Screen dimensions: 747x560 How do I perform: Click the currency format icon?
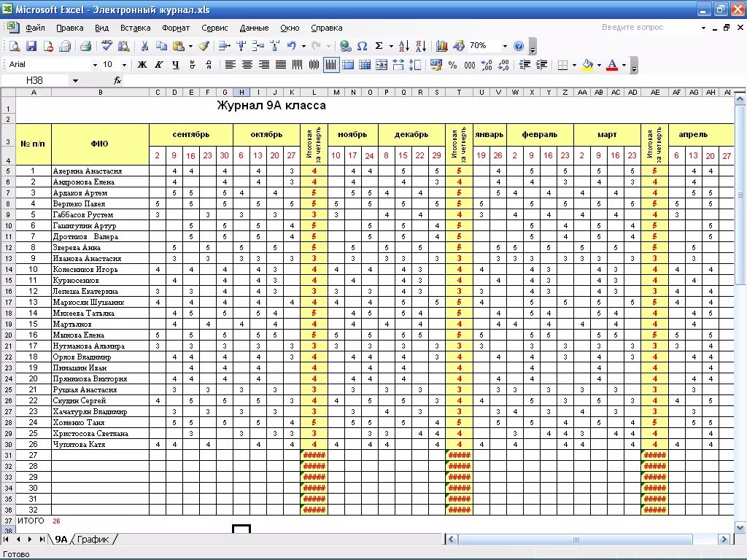point(436,65)
